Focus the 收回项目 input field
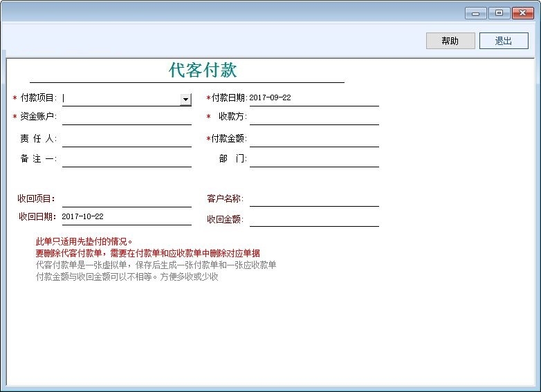The height and width of the screenshot is (392, 541). (x=127, y=199)
